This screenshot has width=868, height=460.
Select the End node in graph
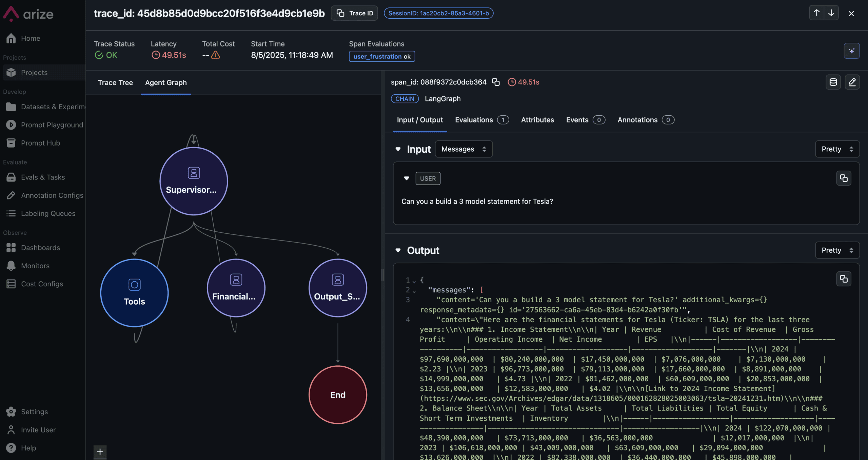pyautogui.click(x=338, y=395)
